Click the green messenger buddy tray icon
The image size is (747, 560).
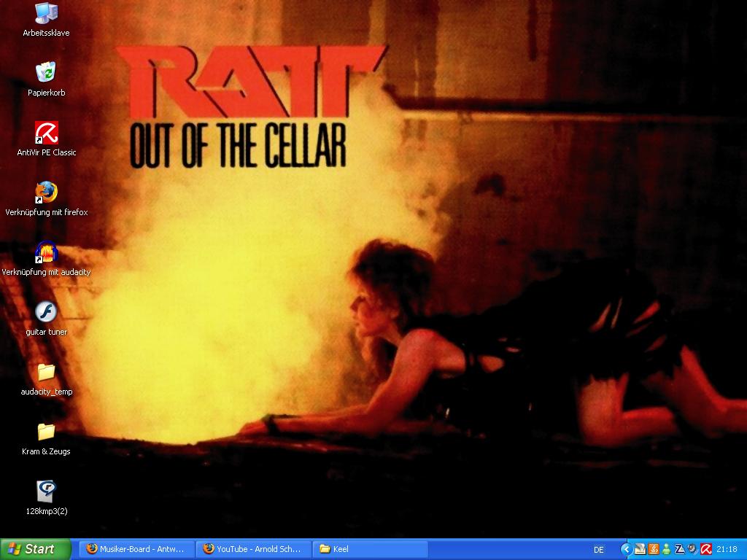click(667, 550)
